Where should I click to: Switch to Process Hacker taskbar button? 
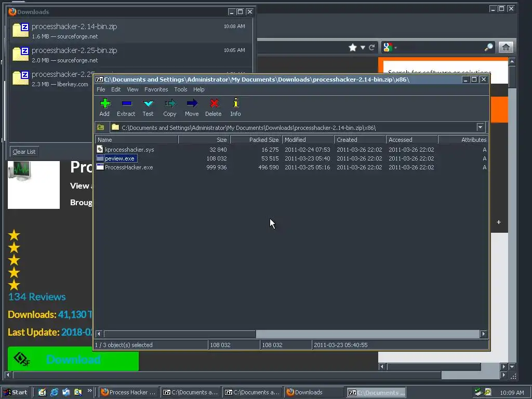pyautogui.click(x=129, y=392)
